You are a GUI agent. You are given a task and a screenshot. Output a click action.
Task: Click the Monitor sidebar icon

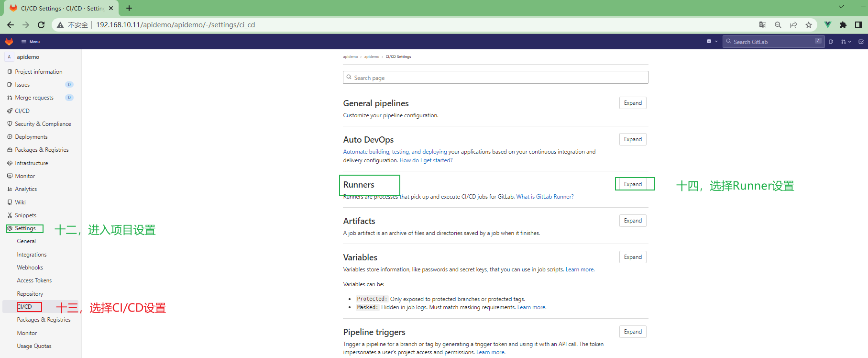point(10,176)
